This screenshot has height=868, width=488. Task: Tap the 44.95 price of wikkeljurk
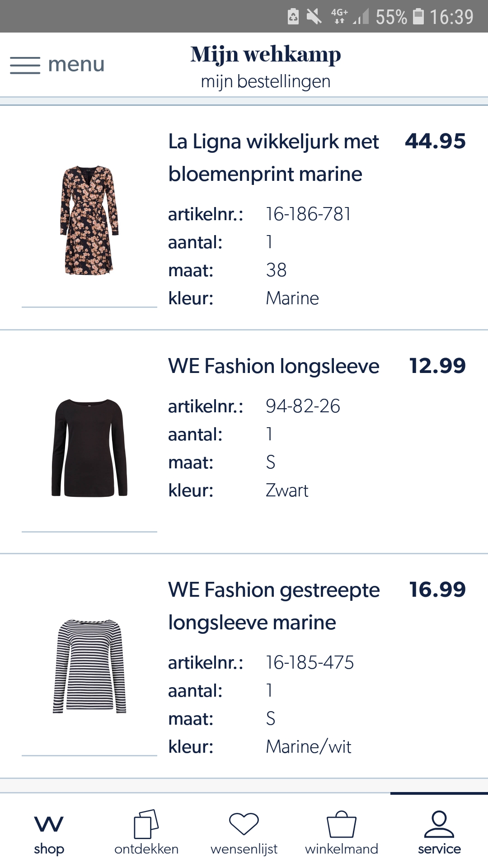(x=435, y=141)
